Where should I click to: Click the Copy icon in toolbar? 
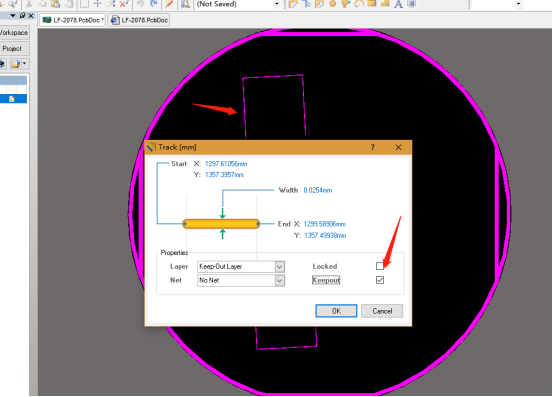(42, 4)
